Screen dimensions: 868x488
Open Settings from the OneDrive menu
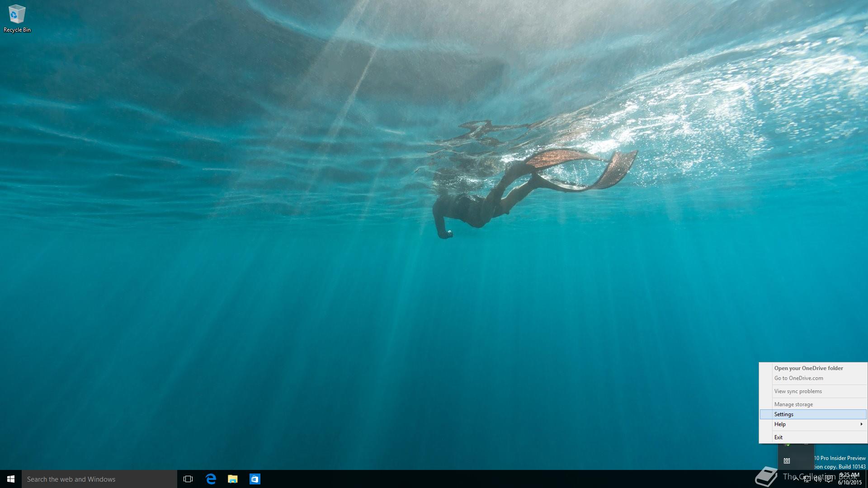coord(813,414)
